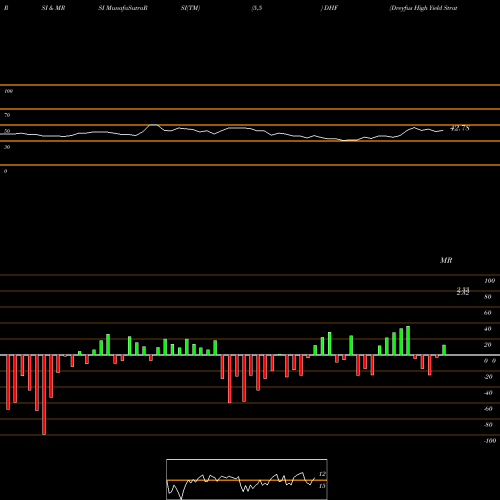
Task: Click the -100 label on the MR axis
Action: 490,441
